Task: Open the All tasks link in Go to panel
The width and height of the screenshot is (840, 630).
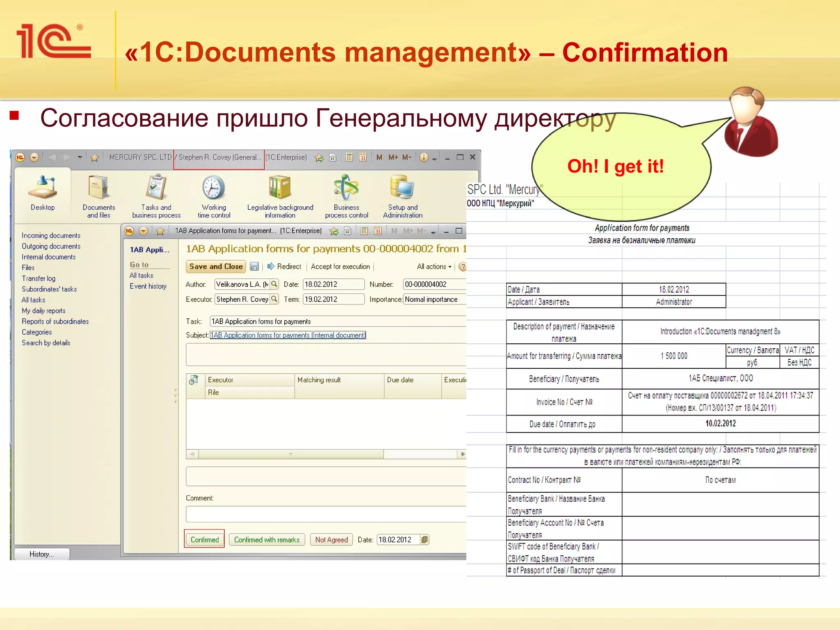Action: click(x=142, y=275)
